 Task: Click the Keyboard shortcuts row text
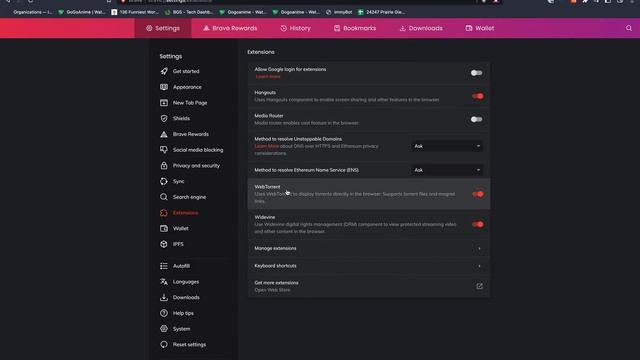tap(276, 266)
